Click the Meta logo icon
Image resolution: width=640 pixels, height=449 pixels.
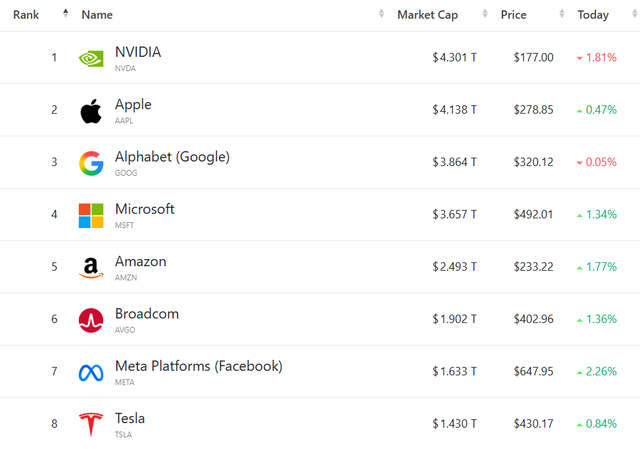tap(91, 372)
